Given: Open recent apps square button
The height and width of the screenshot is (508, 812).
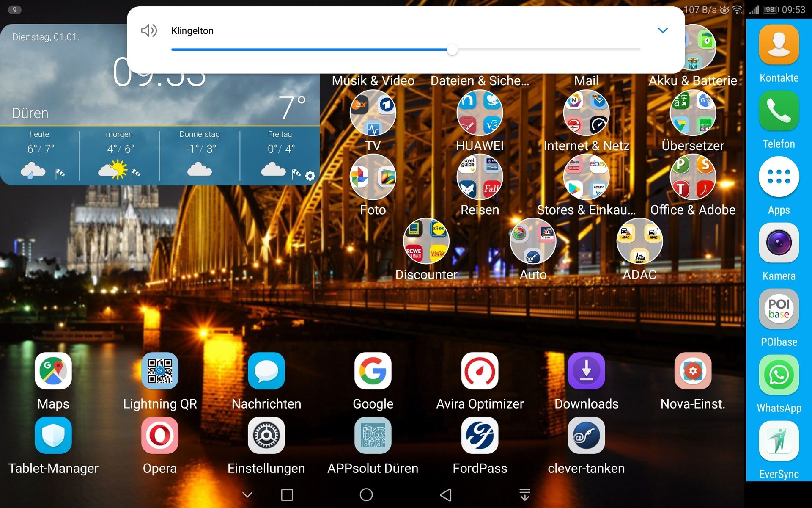Looking at the screenshot, I should click(x=287, y=494).
